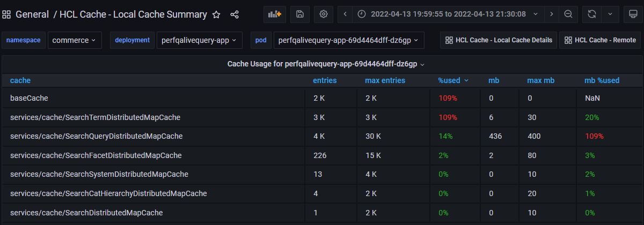Image resolution: width=644 pixels, height=225 pixels.
Task: Click the share dashboard icon
Action: click(x=235, y=14)
